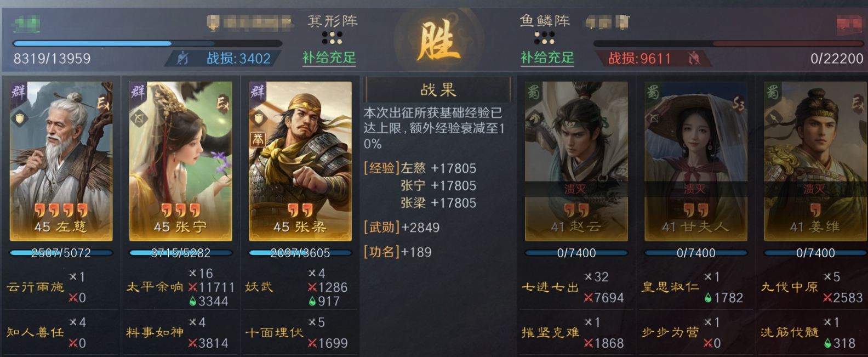
Task: Select the 太平余响 skill entry
Action: pos(155,287)
